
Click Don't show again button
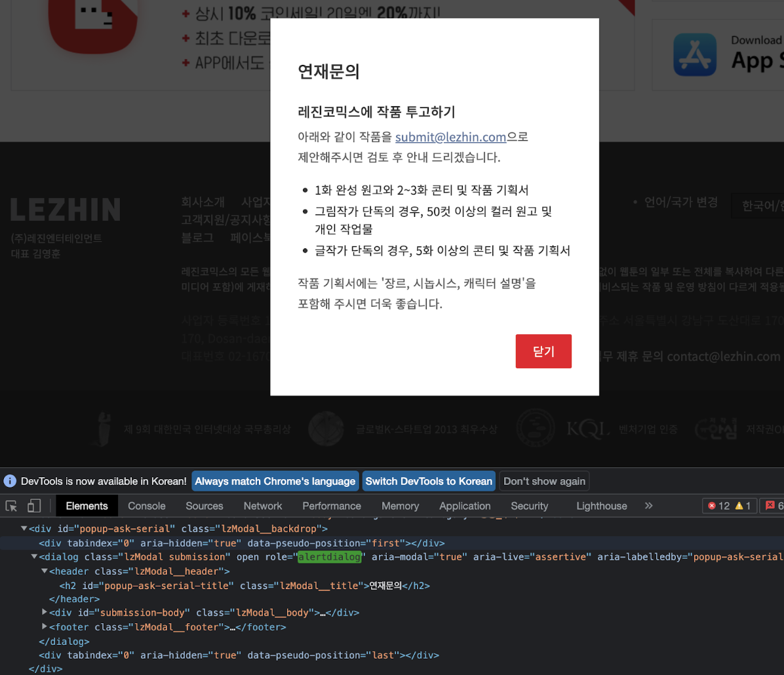tap(544, 481)
